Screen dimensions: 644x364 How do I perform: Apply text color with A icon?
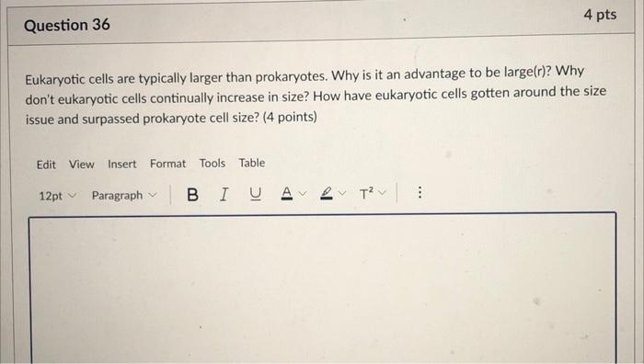pyautogui.click(x=287, y=193)
